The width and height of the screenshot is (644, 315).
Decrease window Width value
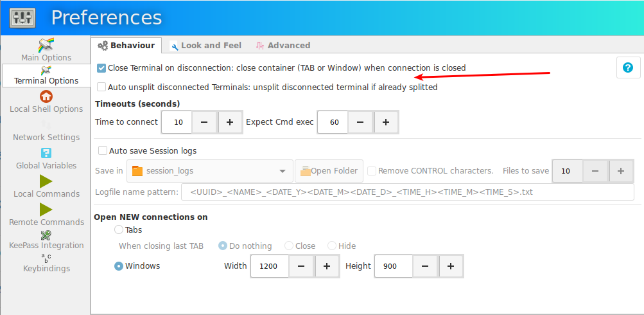point(301,266)
